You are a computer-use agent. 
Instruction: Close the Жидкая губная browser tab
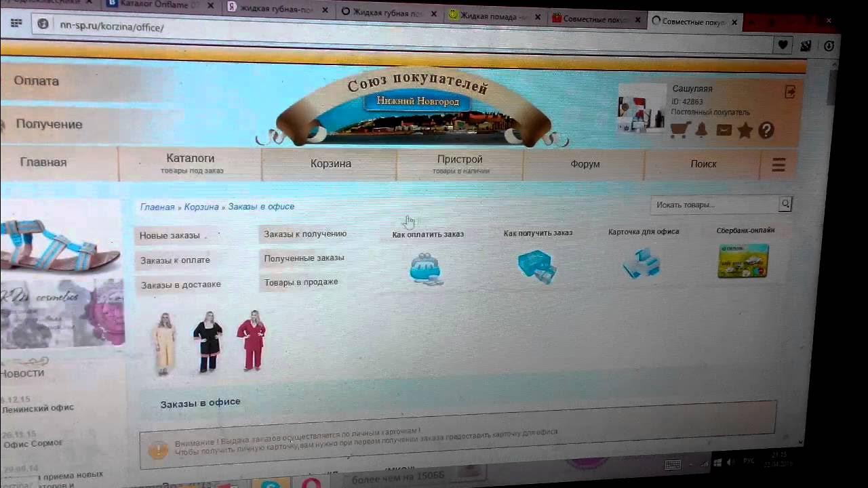[435, 13]
